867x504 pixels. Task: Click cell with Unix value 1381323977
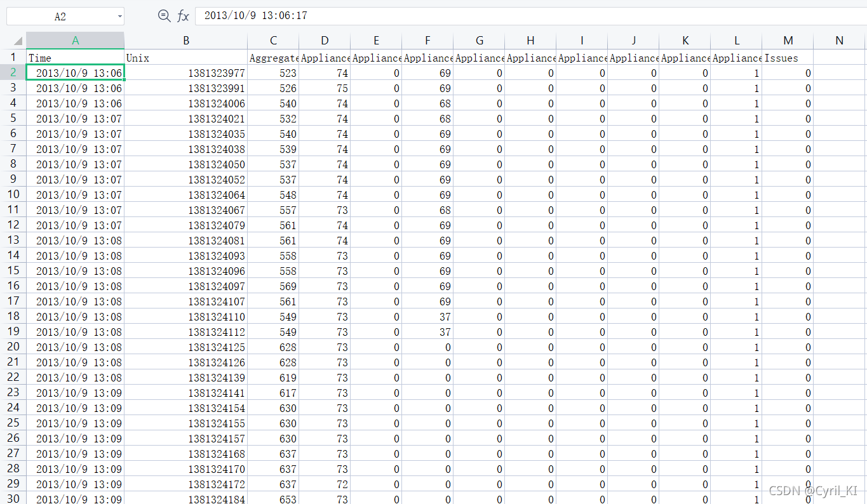186,73
